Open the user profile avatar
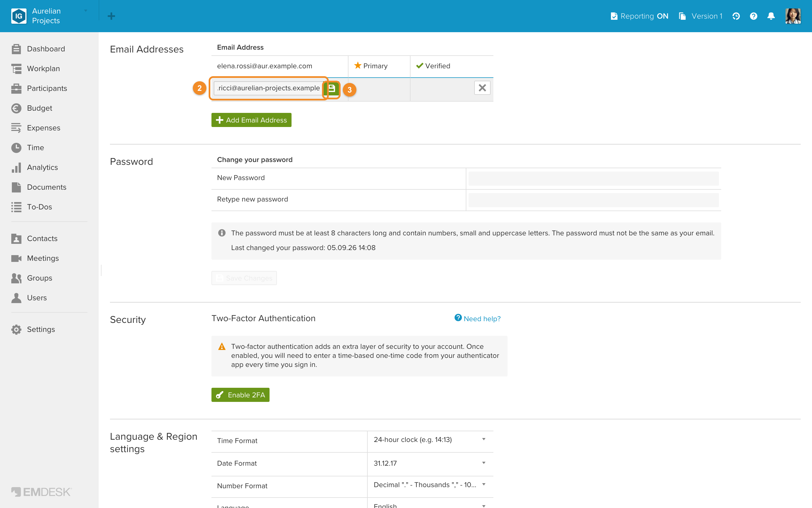The width and height of the screenshot is (812, 508). click(x=793, y=16)
